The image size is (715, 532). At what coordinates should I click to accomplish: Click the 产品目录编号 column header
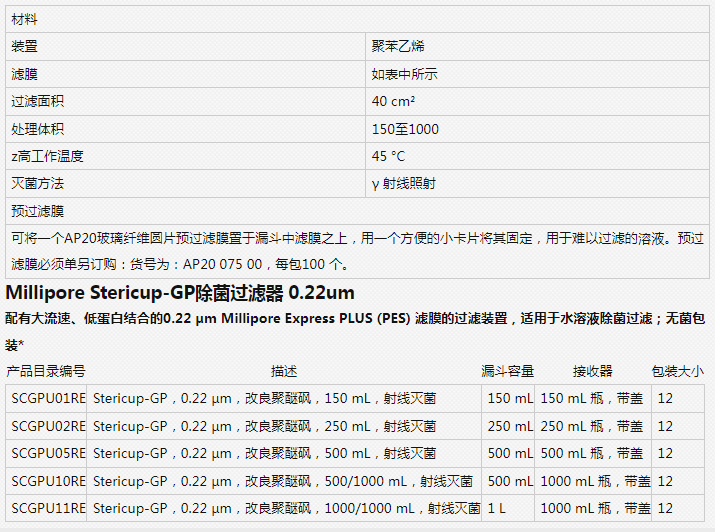tap(46, 371)
